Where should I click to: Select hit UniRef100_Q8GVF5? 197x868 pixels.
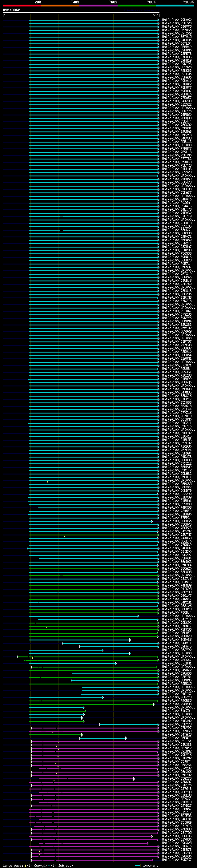(176, 26)
